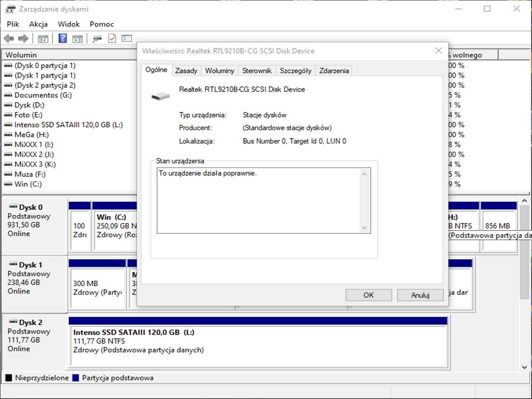Click the disk pane scrollbar down arrow

point(524,367)
